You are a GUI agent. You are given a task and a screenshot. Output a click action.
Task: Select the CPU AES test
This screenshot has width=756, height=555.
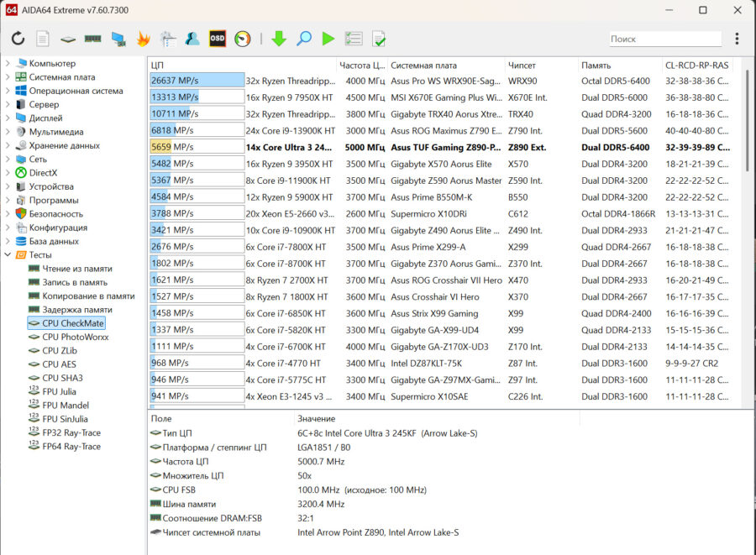click(59, 364)
